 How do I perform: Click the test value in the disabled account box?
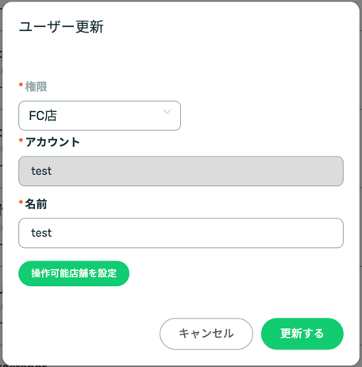pyautogui.click(x=42, y=171)
